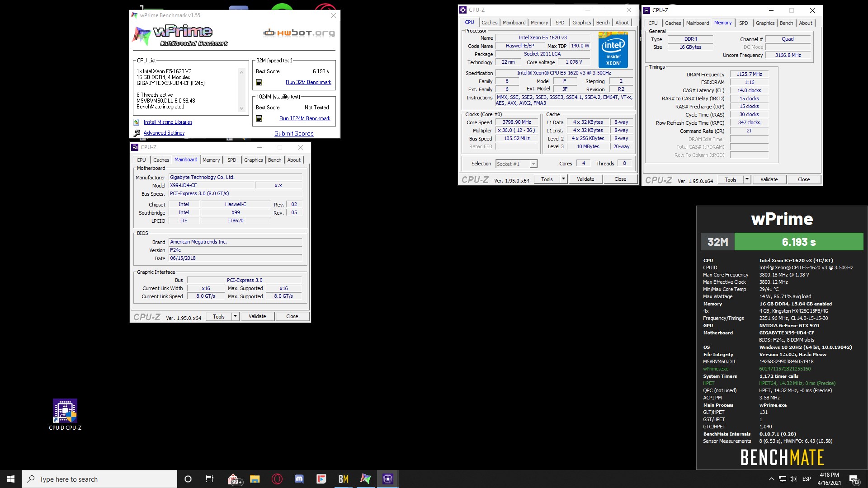Screen dimensions: 868x488
Task: Open the Advanced Settings link
Action: tap(164, 133)
